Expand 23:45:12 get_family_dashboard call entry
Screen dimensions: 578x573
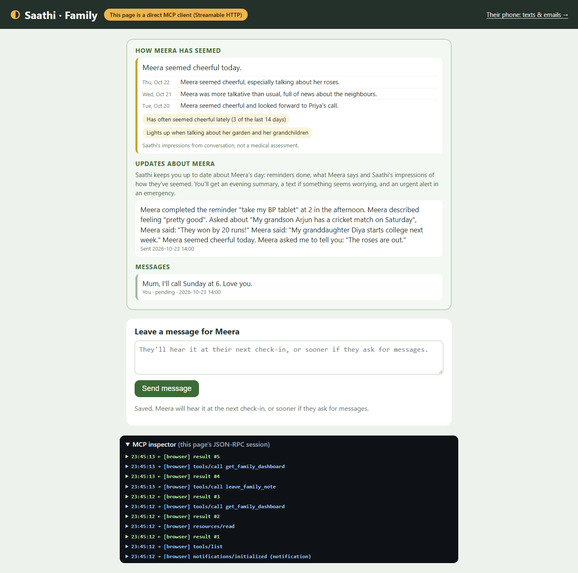tap(205, 506)
